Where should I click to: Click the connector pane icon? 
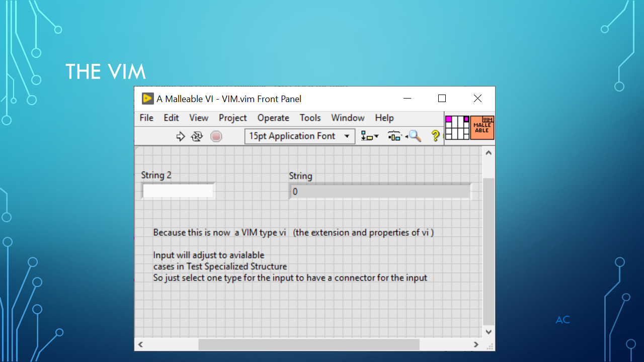(x=457, y=127)
